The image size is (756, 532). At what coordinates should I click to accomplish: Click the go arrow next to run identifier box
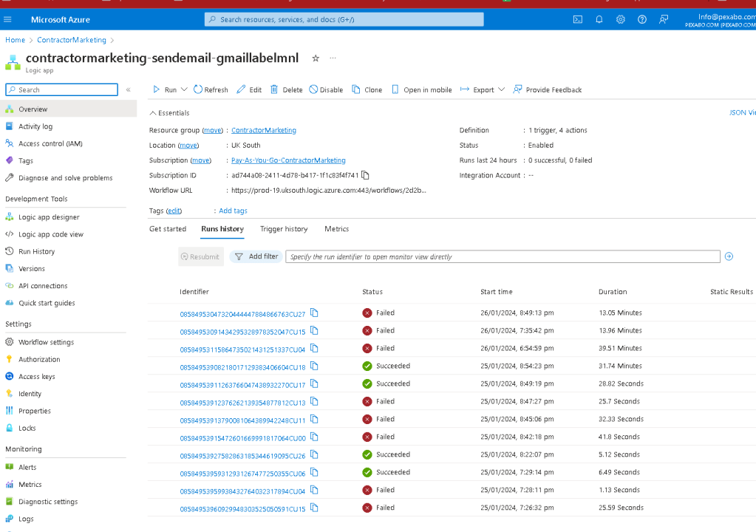[729, 256]
